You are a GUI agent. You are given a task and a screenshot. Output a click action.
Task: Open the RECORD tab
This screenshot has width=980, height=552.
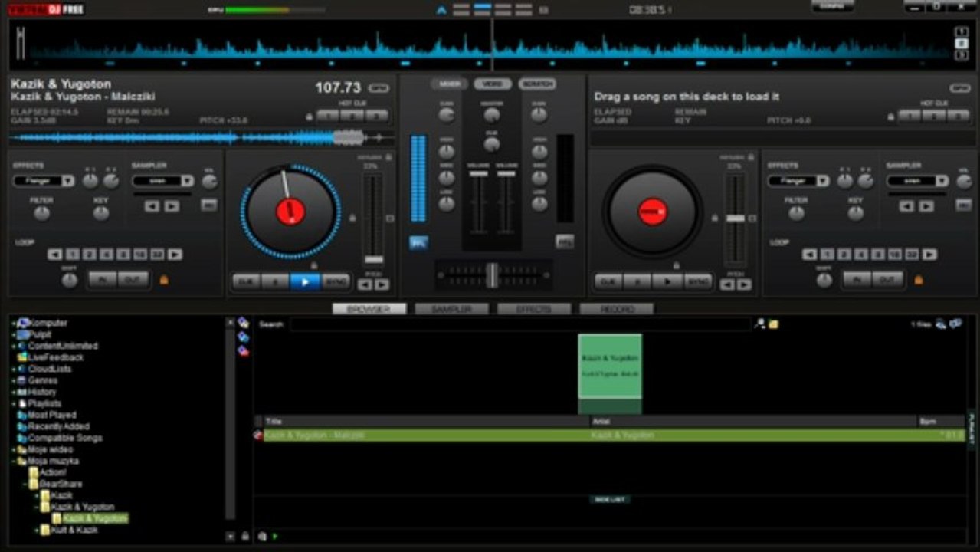(x=617, y=309)
